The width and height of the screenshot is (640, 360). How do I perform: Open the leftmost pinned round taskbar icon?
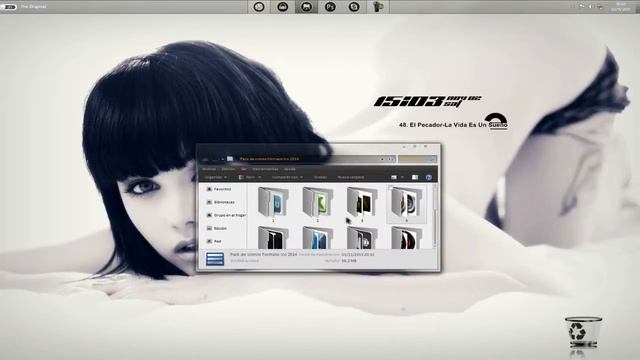point(259,7)
